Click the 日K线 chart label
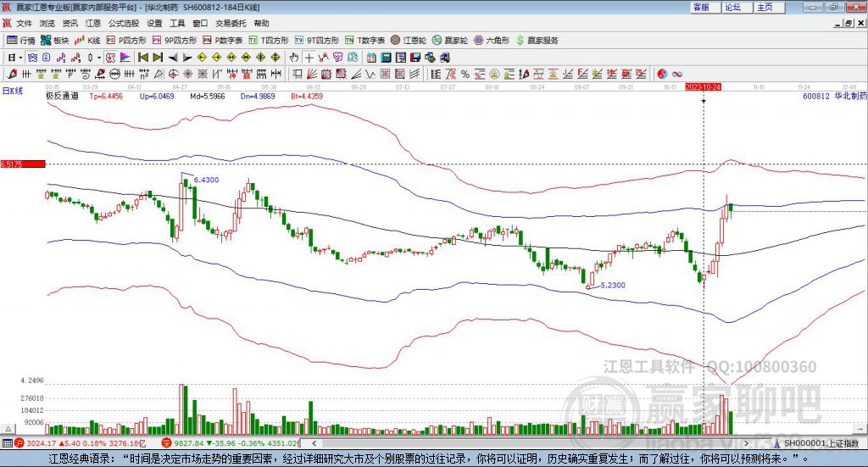The height and width of the screenshot is (467, 868). [13, 91]
